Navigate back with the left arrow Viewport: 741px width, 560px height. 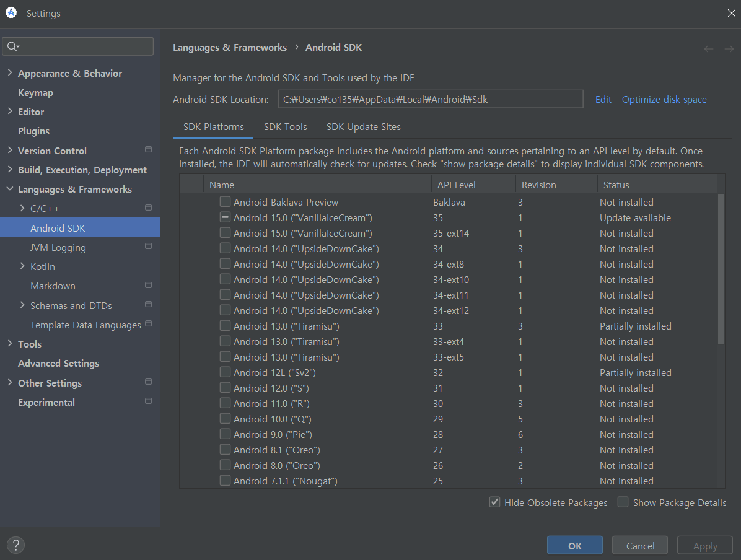708,49
